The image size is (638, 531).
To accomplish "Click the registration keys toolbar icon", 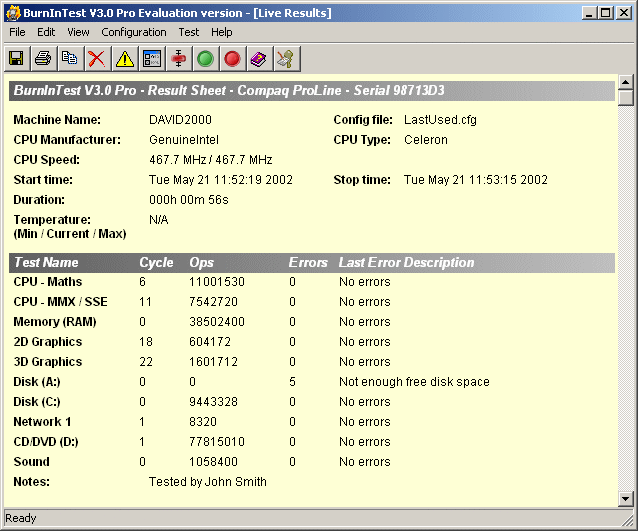I will [286, 59].
